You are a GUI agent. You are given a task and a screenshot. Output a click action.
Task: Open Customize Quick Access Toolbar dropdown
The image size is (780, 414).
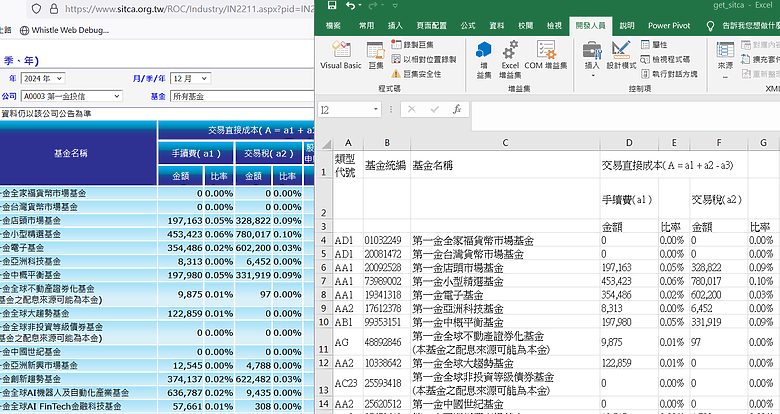pyautogui.click(x=395, y=6)
